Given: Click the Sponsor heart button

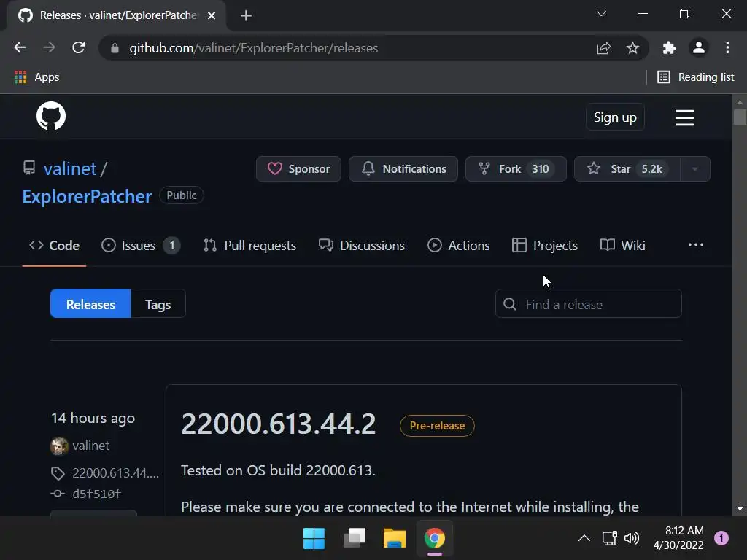Looking at the screenshot, I should tap(298, 169).
